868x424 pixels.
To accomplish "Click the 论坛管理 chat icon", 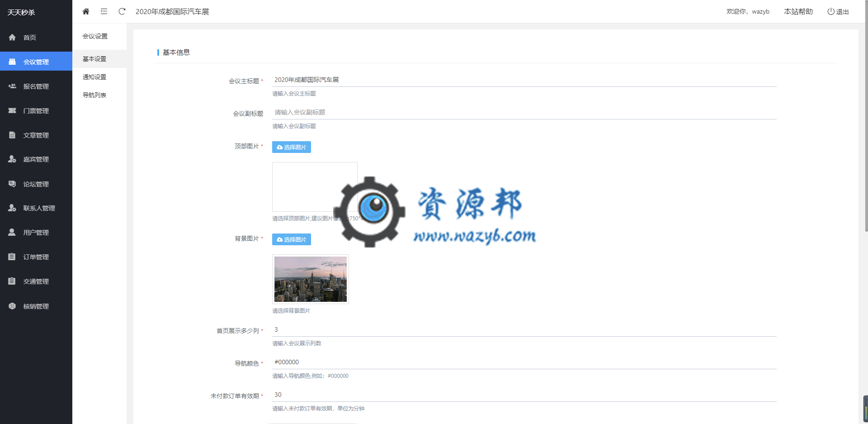I will (x=12, y=184).
